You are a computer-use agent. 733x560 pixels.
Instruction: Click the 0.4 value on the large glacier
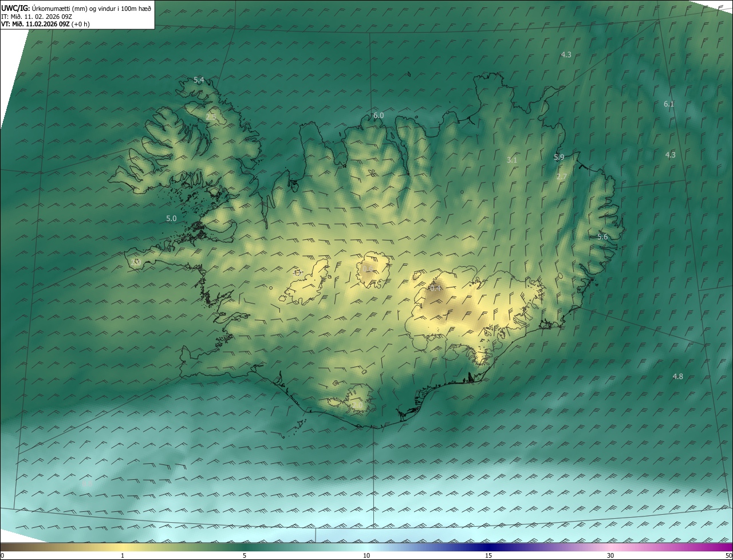pyautogui.click(x=435, y=289)
